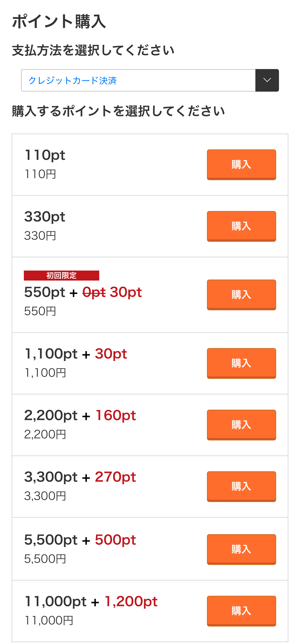Image resolution: width=300 pixels, height=644 pixels.
Task: Click the red 500pt bonus text
Action: pyautogui.click(x=115, y=540)
